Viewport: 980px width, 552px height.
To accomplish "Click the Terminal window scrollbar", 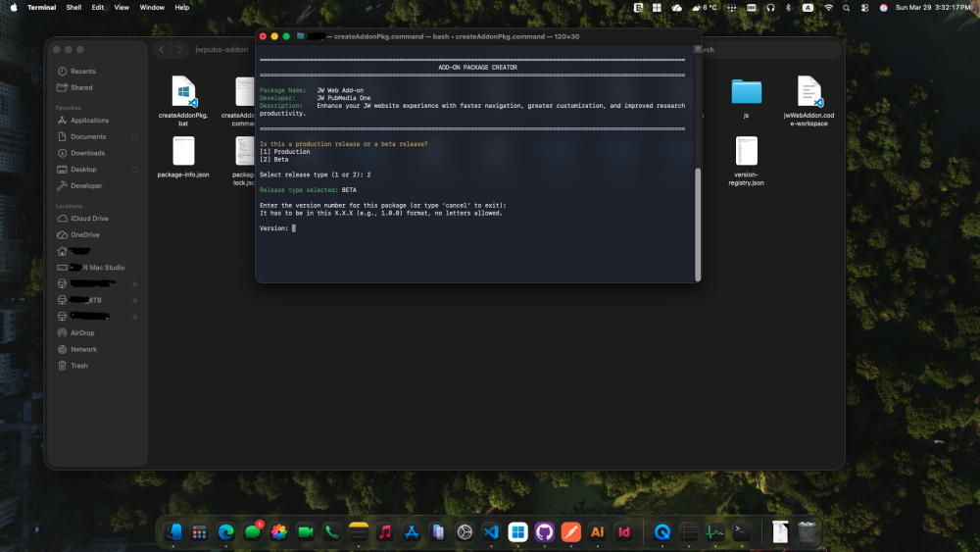I will (x=698, y=221).
